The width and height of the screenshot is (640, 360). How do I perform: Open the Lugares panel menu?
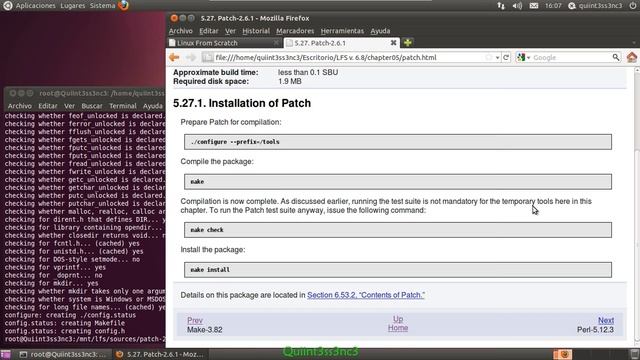pyautogui.click(x=73, y=6)
